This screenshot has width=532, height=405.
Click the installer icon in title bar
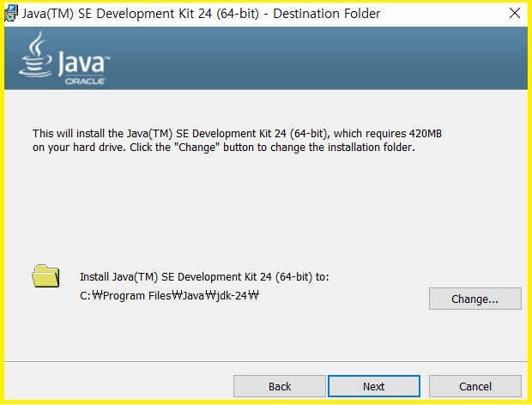[11, 13]
